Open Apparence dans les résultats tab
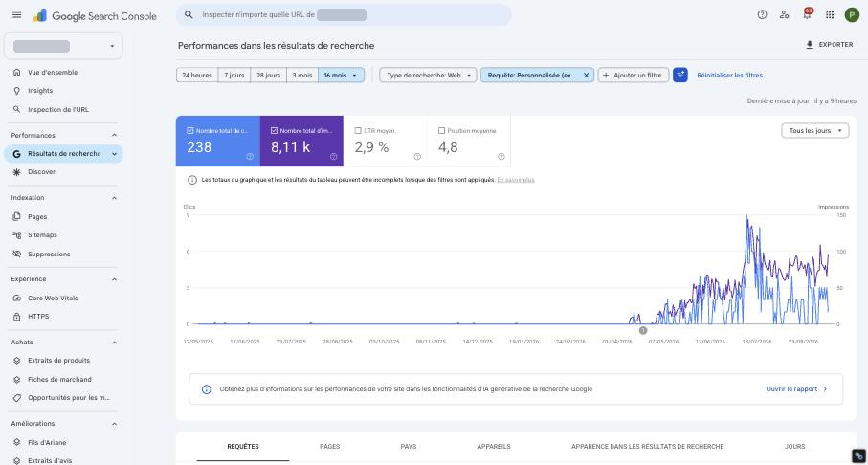 pos(647,446)
